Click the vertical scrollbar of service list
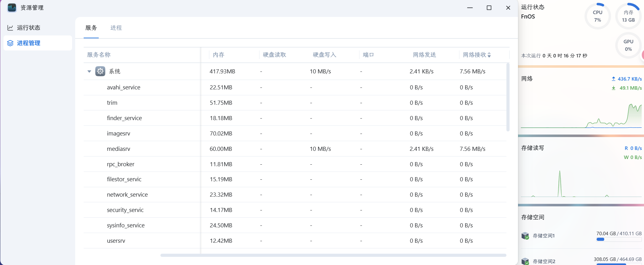Screen dimensions: 644x265 coord(508,97)
